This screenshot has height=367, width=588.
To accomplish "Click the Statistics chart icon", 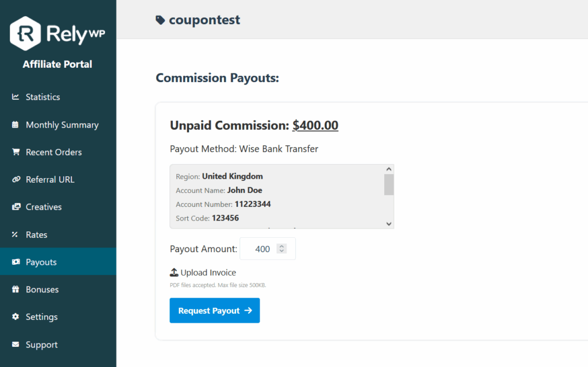I will (16, 97).
